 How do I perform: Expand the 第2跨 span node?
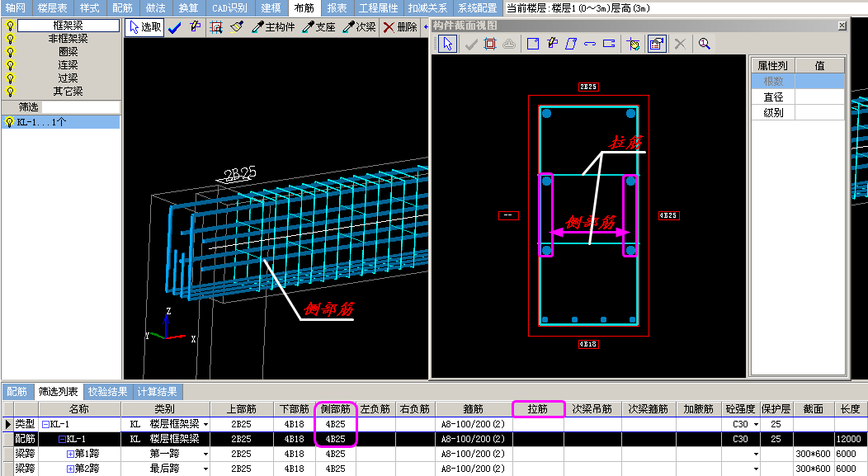pos(70,469)
